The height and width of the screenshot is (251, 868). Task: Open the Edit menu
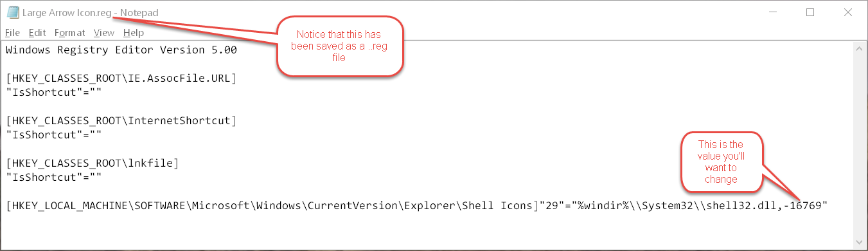(x=37, y=33)
